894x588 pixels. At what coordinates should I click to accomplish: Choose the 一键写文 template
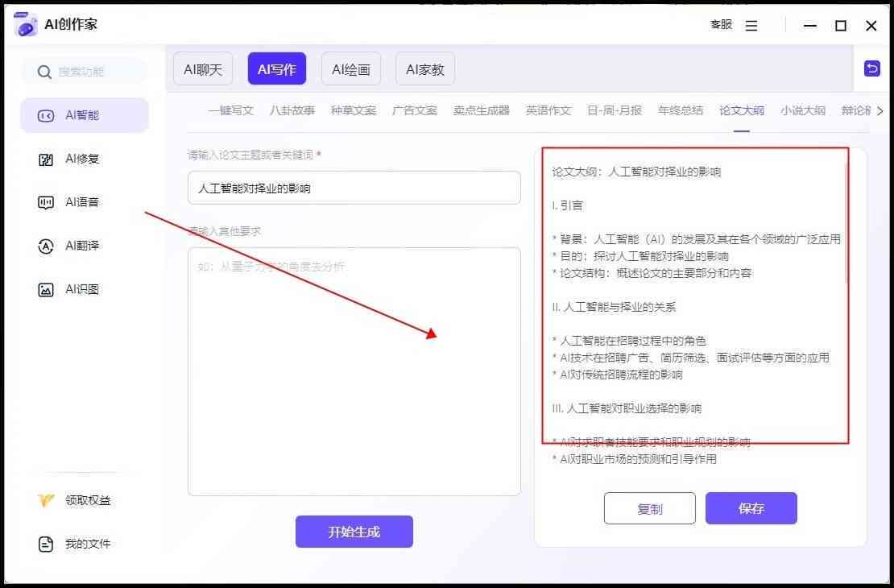(x=231, y=110)
